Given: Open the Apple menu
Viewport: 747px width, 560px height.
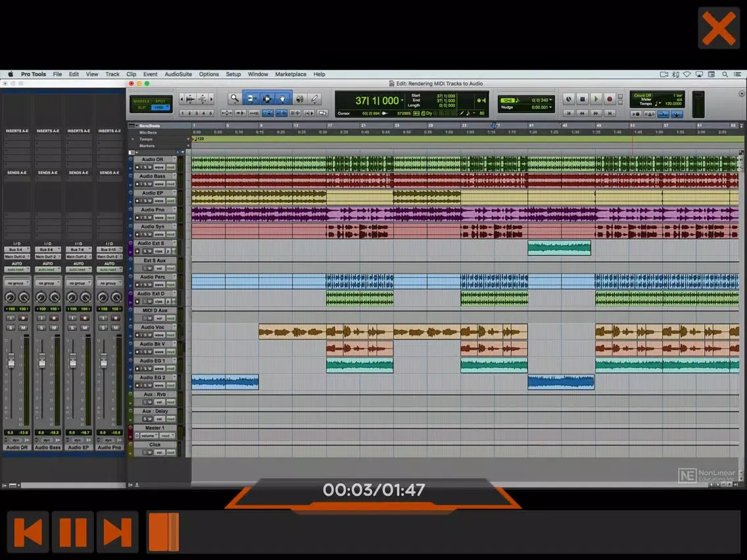Looking at the screenshot, I should [x=11, y=74].
